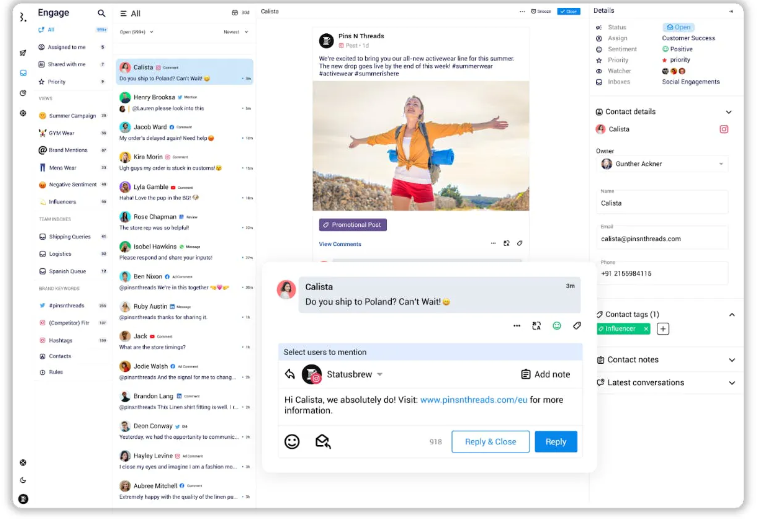Click the green sentiment smiley under comment
This screenshot has width=774, height=519.
[x=557, y=326]
